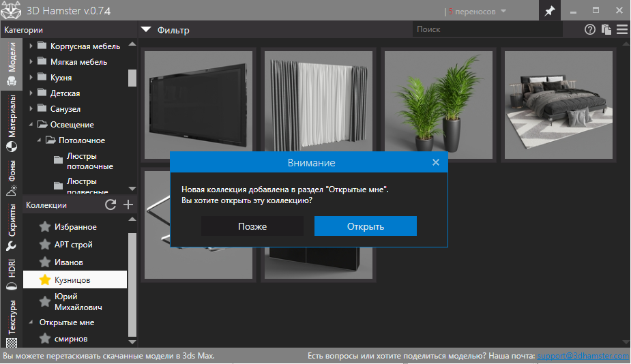This screenshot has width=631, height=364.
Task: Expand the Санузел category
Action: (x=31, y=108)
